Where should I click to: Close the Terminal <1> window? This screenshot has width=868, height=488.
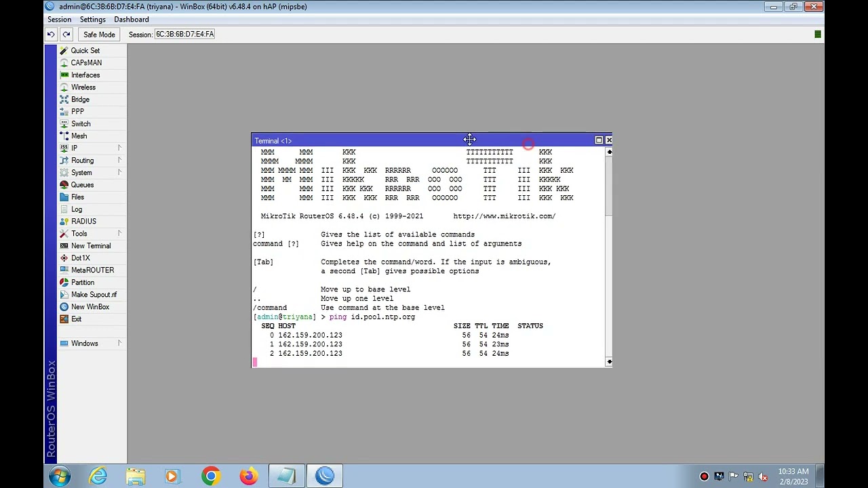tap(608, 140)
